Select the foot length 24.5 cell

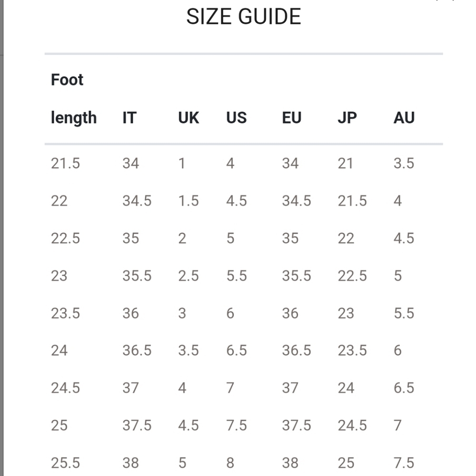[x=65, y=388]
